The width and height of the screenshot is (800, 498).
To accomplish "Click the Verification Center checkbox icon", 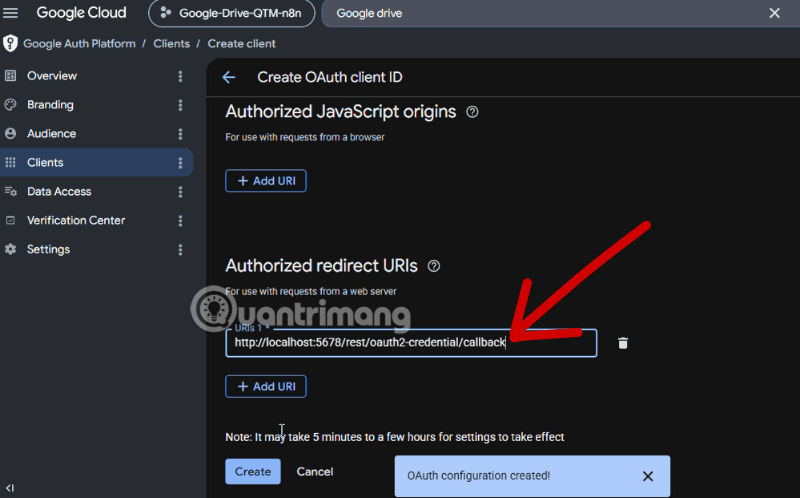I will click(x=10, y=220).
